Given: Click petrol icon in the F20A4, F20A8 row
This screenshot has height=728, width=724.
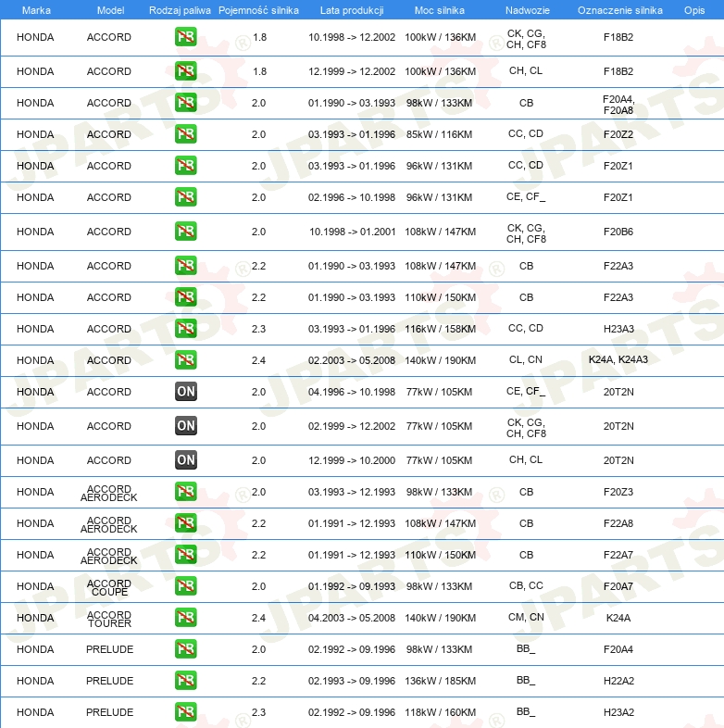Looking at the screenshot, I should coord(186,103).
